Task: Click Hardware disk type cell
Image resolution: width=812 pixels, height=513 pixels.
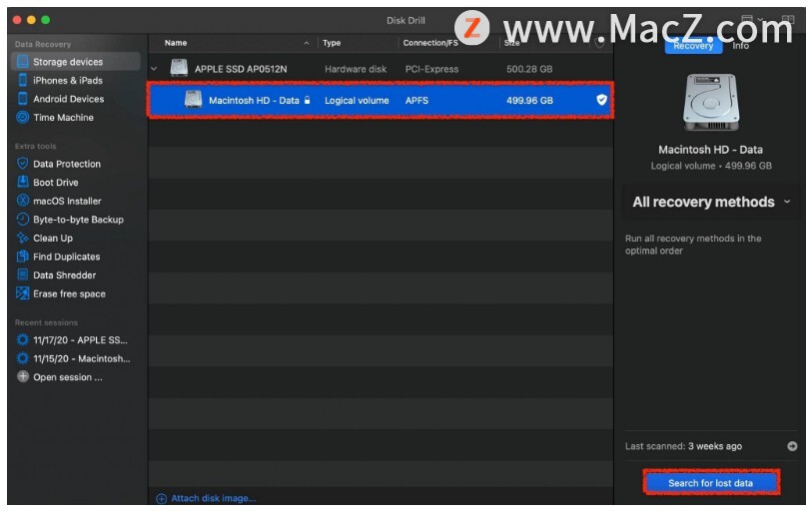Action: click(x=356, y=69)
